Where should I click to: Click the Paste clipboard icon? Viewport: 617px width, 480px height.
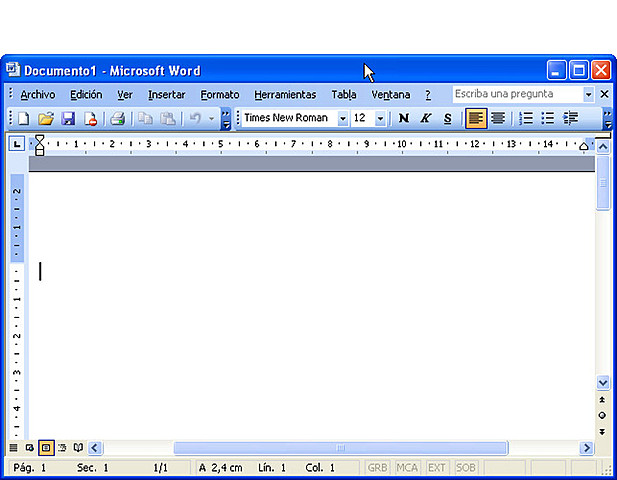click(168, 118)
